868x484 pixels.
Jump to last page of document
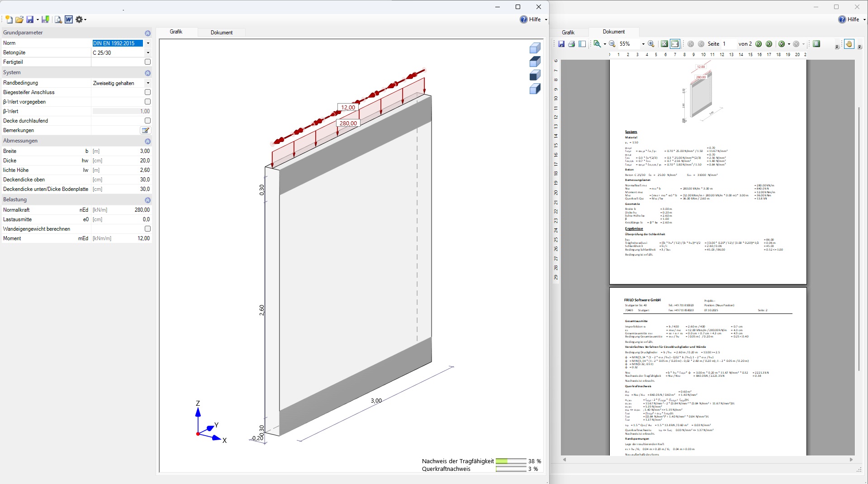(x=769, y=44)
